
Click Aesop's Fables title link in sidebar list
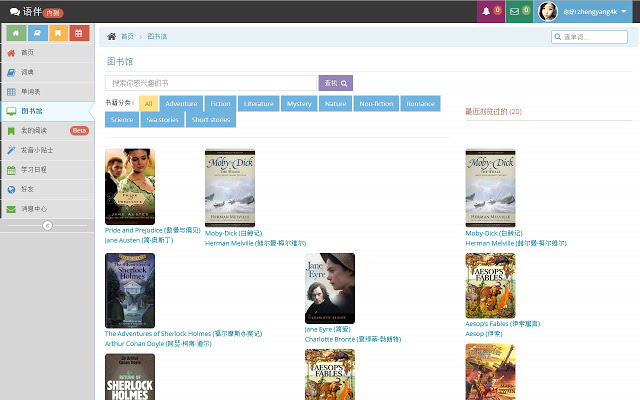pos(503,324)
